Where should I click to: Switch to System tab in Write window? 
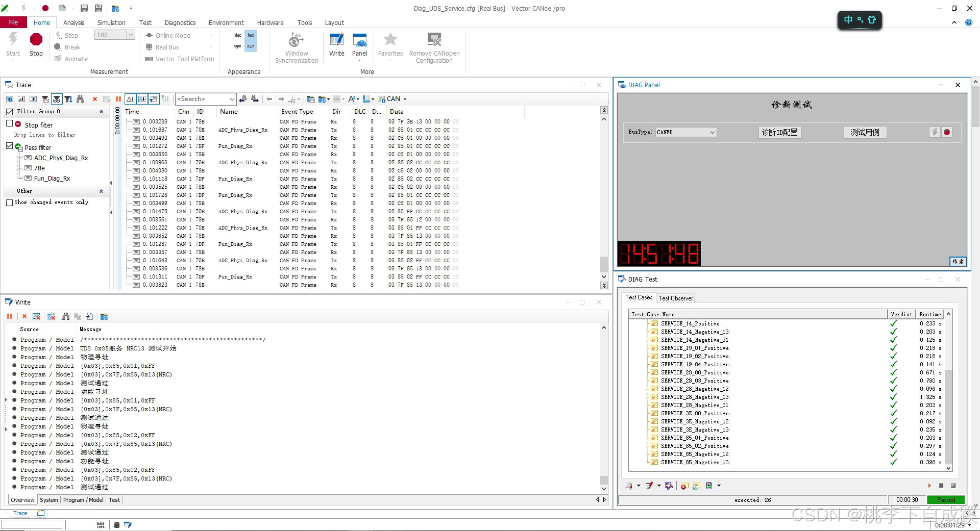pyautogui.click(x=49, y=500)
